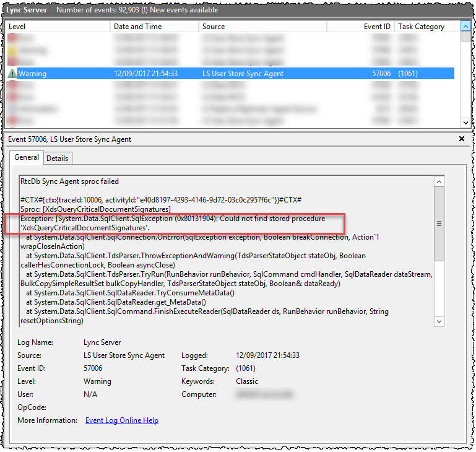Click the event list scrollbar thumb
Screen dimensions: 476x452
tap(465, 36)
